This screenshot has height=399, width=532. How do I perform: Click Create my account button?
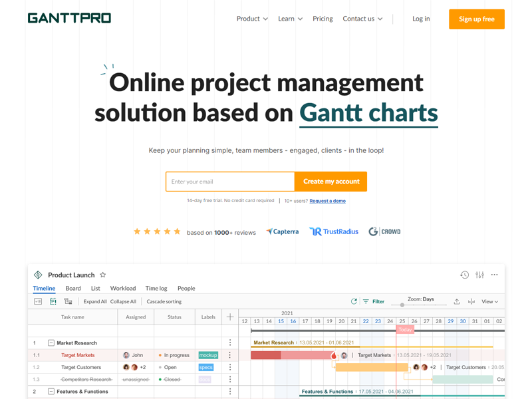click(331, 182)
